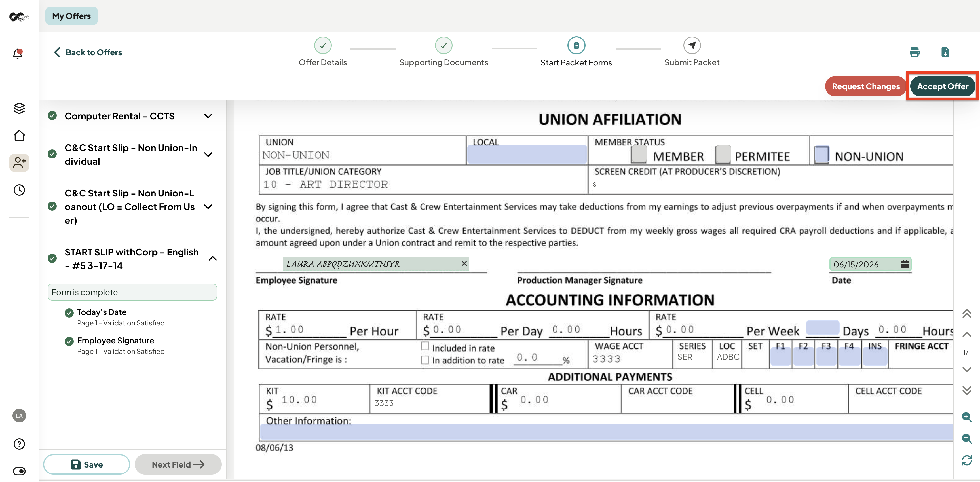This screenshot has width=980, height=482.
Task: Click the UNION value 'NON-UNION'
Action: point(295,155)
